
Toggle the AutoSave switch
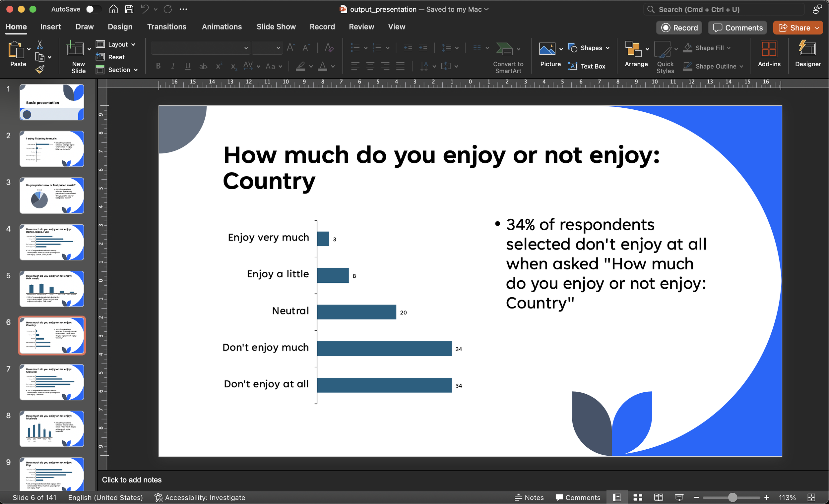pos(94,9)
